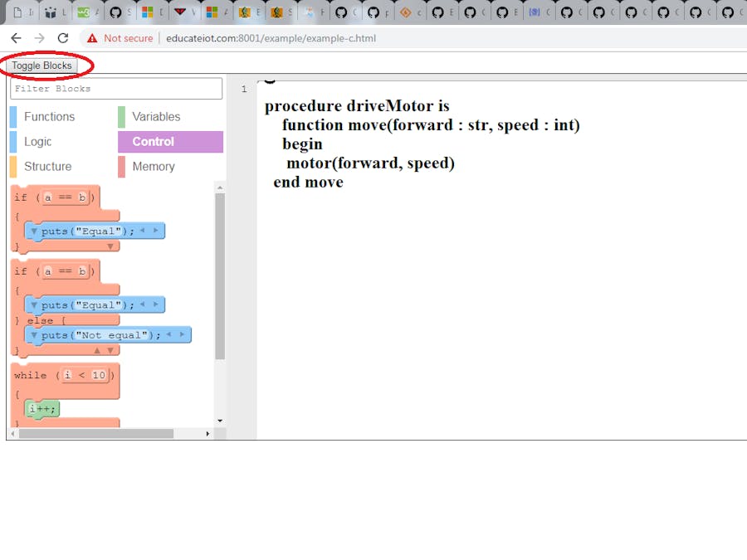Expand first puts("Equal") block triangle

pyautogui.click(x=34, y=231)
